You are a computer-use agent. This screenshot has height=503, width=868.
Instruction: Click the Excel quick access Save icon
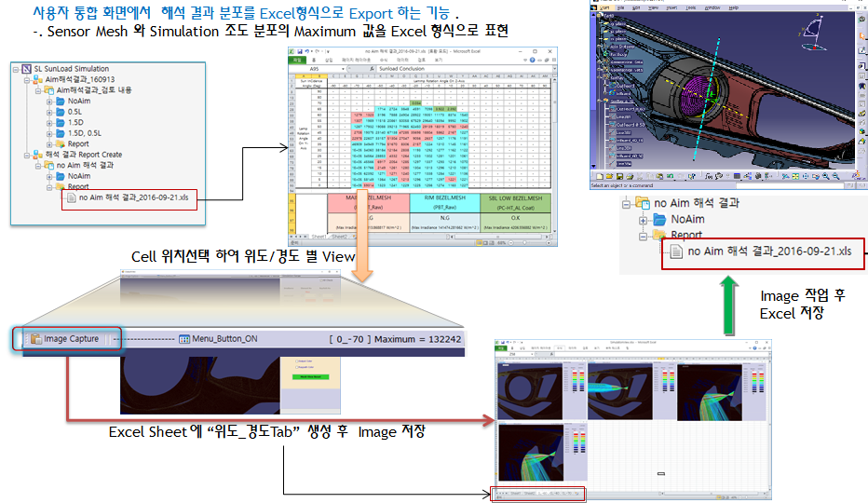coord(301,51)
